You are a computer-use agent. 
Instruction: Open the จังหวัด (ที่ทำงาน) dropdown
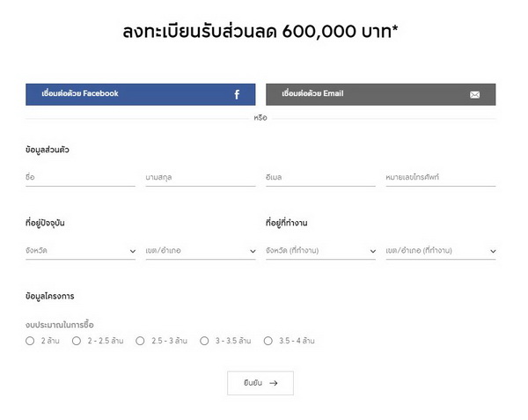point(320,251)
